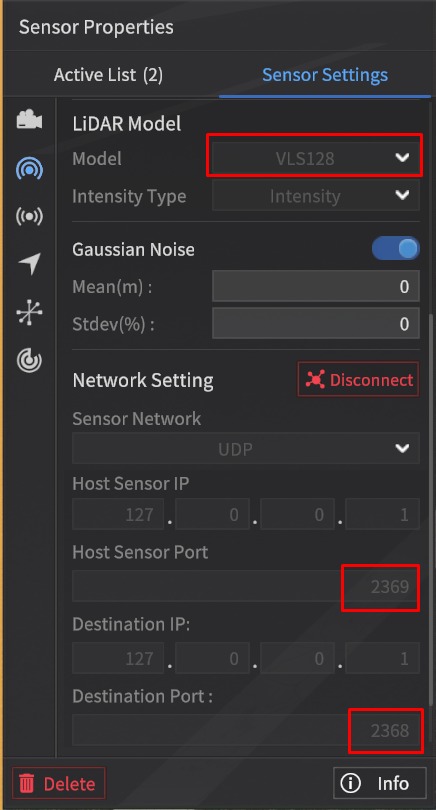
Task: Open the LiDAR Model dropdown showing VLS128
Action: 316,158
